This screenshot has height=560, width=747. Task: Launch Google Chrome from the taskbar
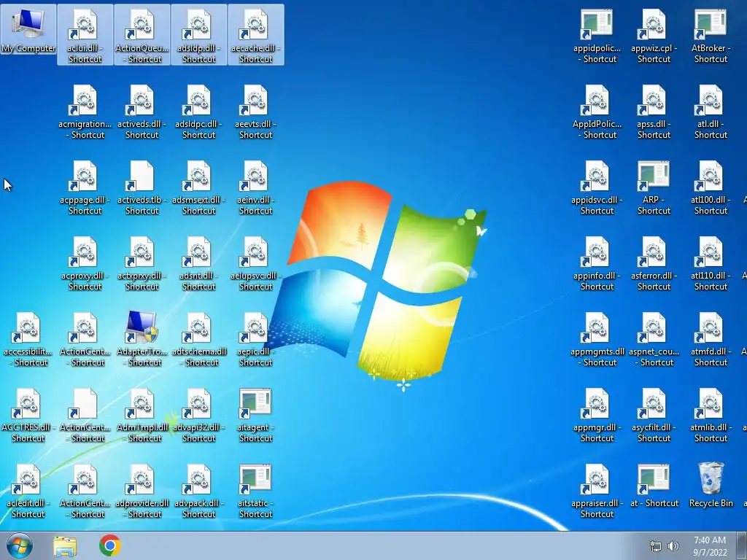(x=110, y=545)
